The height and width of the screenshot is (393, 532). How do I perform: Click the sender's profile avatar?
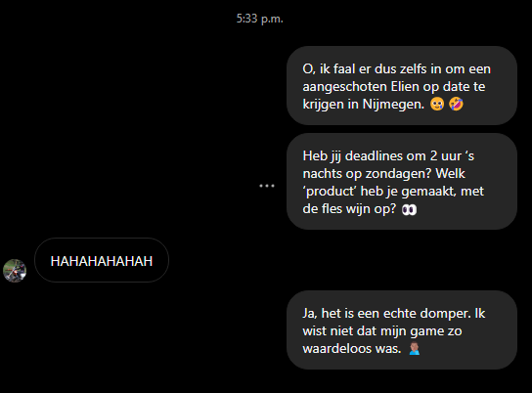click(15, 271)
